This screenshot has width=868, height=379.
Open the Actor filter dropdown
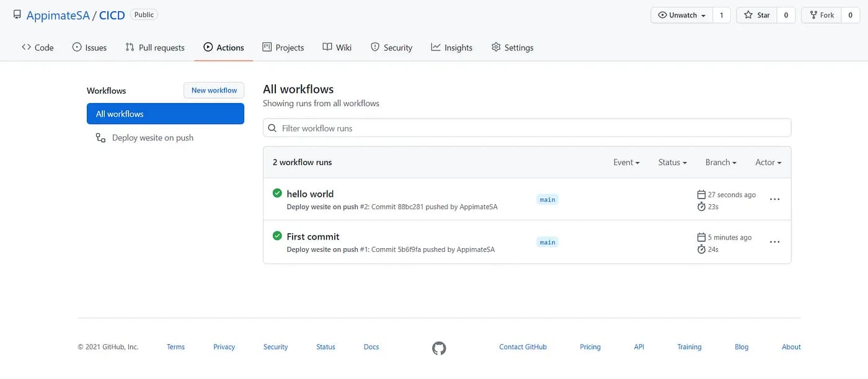pyautogui.click(x=768, y=163)
